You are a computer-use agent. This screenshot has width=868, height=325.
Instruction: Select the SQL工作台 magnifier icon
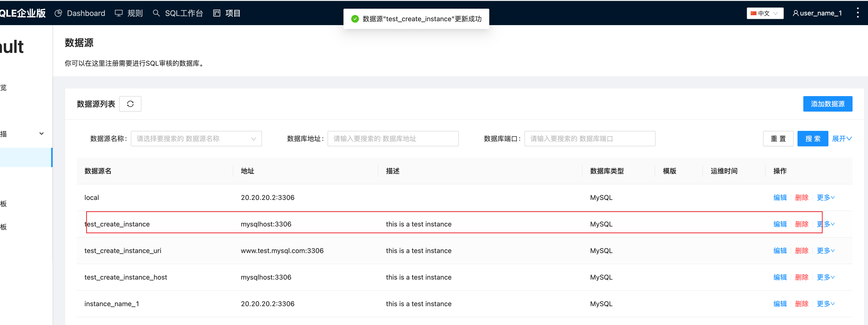tap(156, 13)
